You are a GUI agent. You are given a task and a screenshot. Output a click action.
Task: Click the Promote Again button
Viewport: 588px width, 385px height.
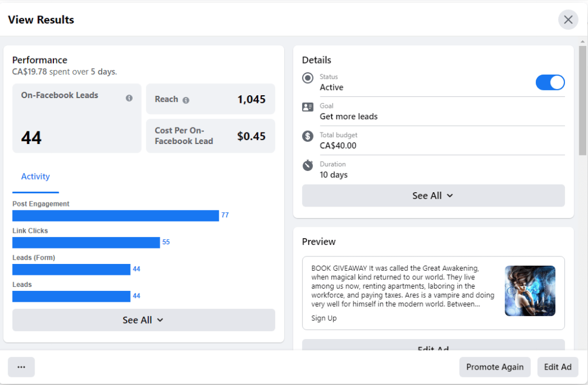[x=494, y=367]
